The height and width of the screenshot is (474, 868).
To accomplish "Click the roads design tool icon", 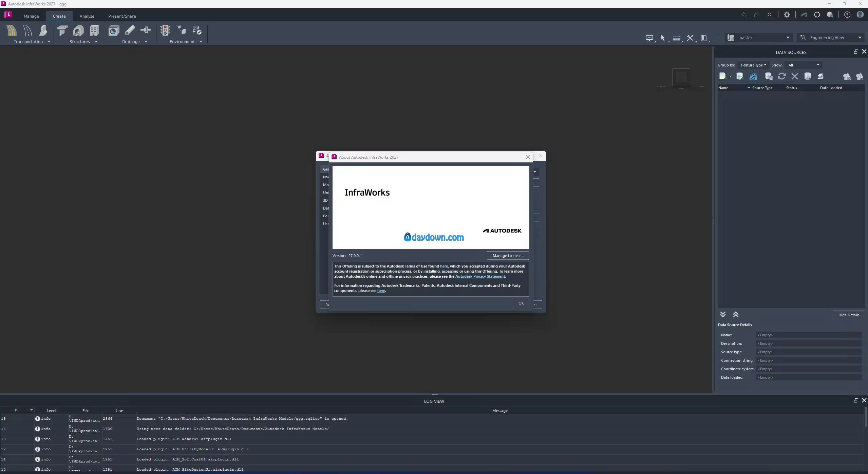I will [12, 31].
